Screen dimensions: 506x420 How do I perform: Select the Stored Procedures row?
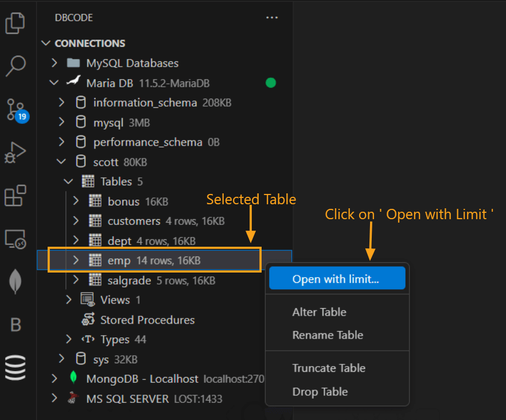151,320
